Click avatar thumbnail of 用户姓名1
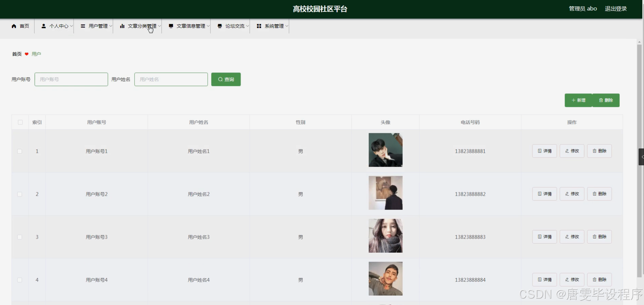Image resolution: width=644 pixels, height=305 pixels. [x=386, y=150]
